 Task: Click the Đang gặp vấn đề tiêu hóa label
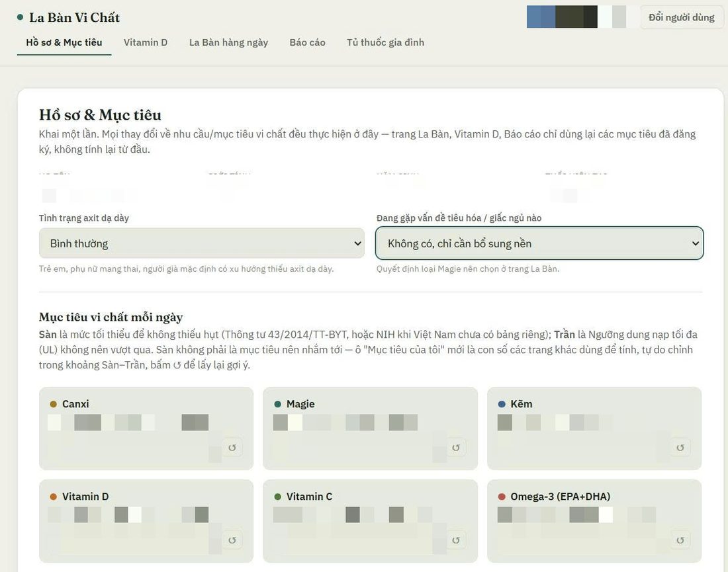[459, 218]
